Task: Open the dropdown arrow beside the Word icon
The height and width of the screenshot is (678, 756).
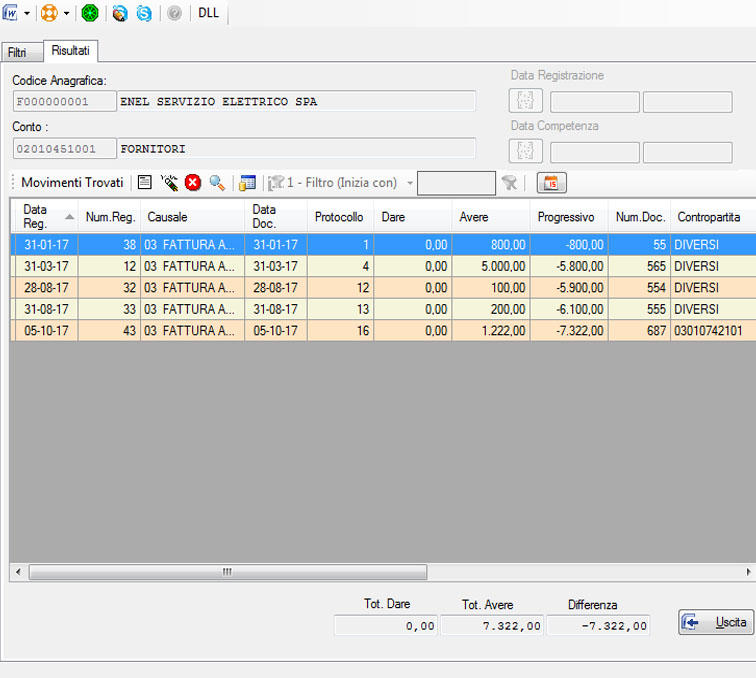Action: [x=27, y=14]
